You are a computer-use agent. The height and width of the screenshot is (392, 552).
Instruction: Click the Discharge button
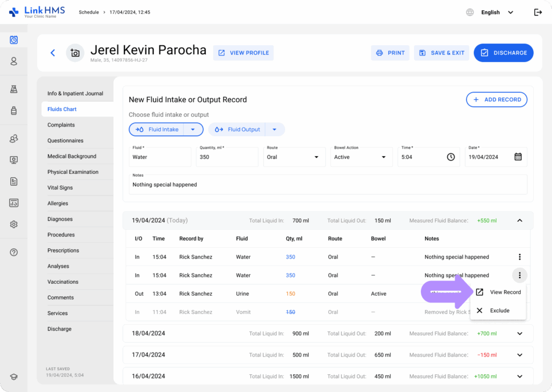coord(503,53)
